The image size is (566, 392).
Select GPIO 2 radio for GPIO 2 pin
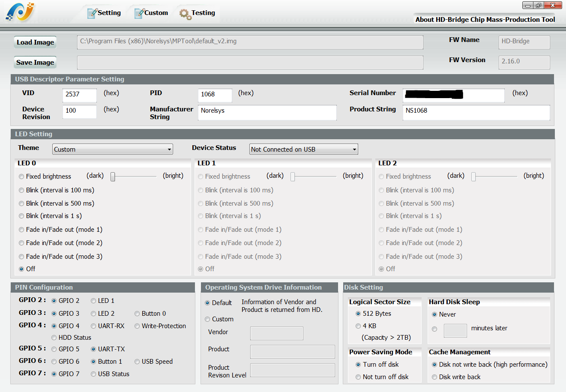(x=66, y=301)
